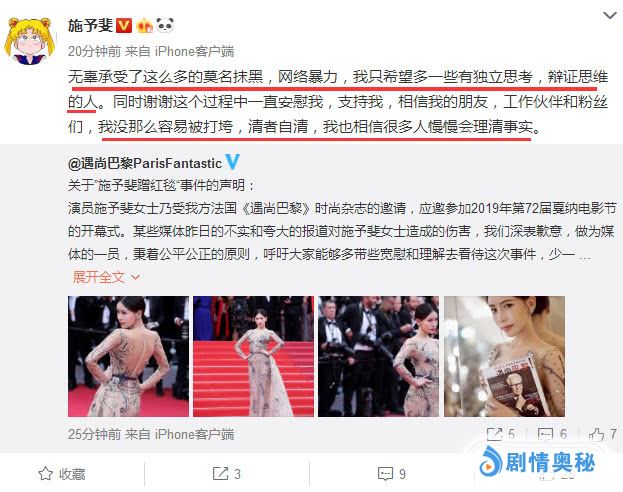Open the red staircase full-length photo
This screenshot has width=623, height=492.
point(253,356)
